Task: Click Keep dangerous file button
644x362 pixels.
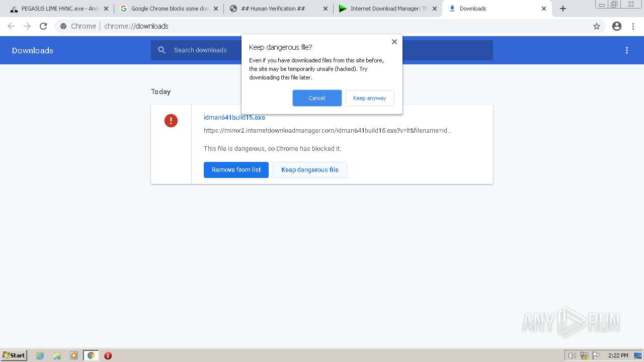Action: tap(310, 170)
